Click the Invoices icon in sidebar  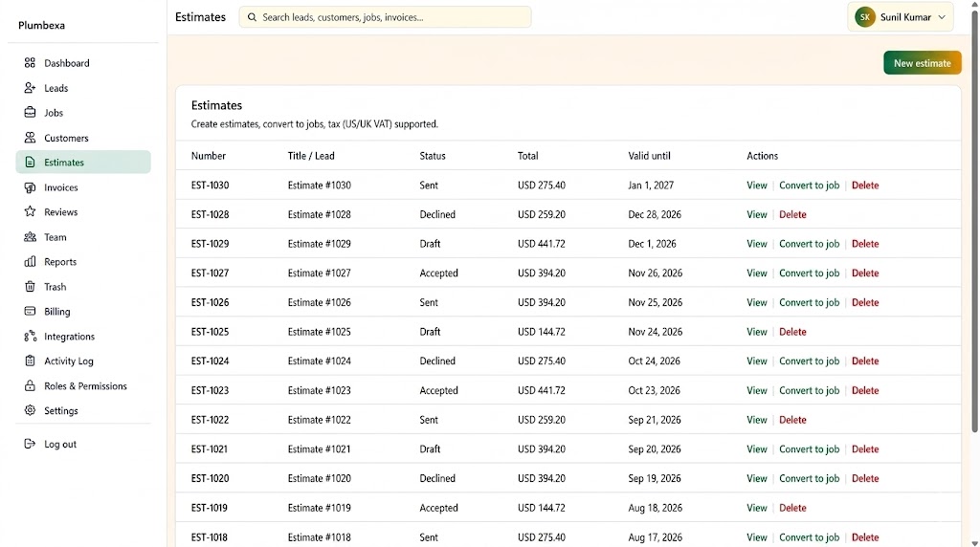click(30, 187)
